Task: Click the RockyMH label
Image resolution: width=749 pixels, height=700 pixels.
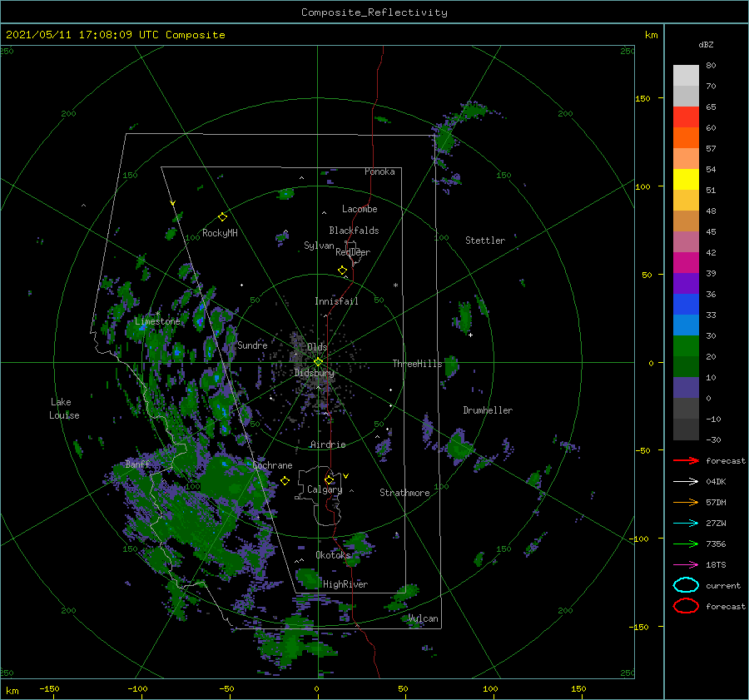Action: pos(220,233)
